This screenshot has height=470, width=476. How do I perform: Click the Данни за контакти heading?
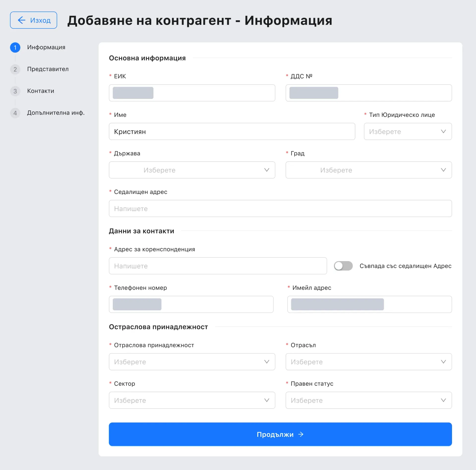click(142, 231)
